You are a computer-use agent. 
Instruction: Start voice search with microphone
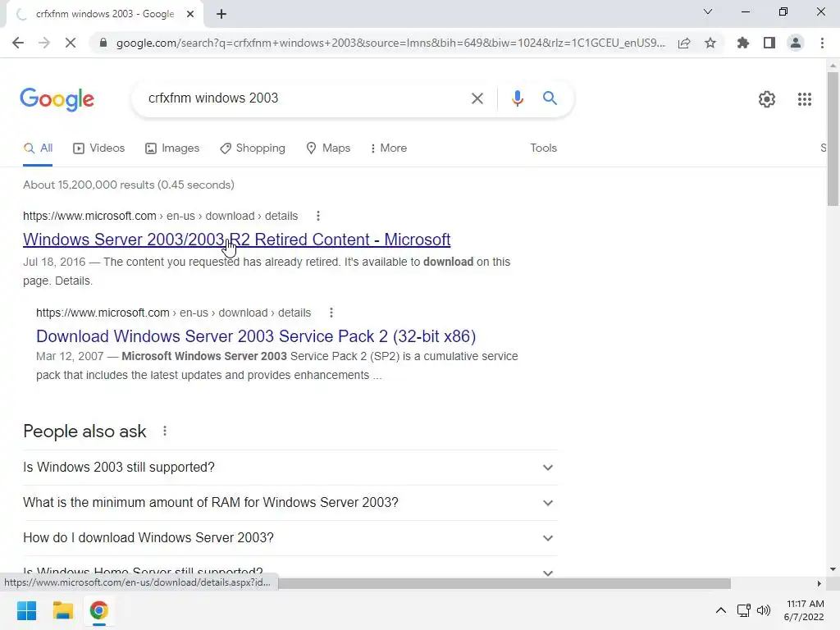[517, 98]
